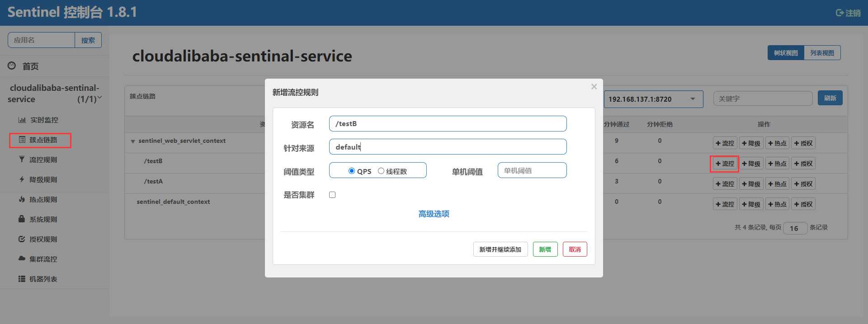
Task: Focus the 针对来源 input field
Action: point(448,147)
